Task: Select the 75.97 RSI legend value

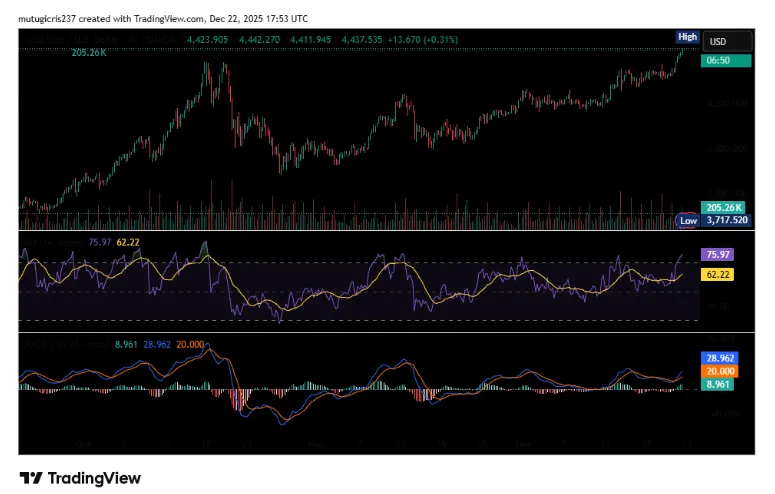Action: pyautogui.click(x=99, y=241)
